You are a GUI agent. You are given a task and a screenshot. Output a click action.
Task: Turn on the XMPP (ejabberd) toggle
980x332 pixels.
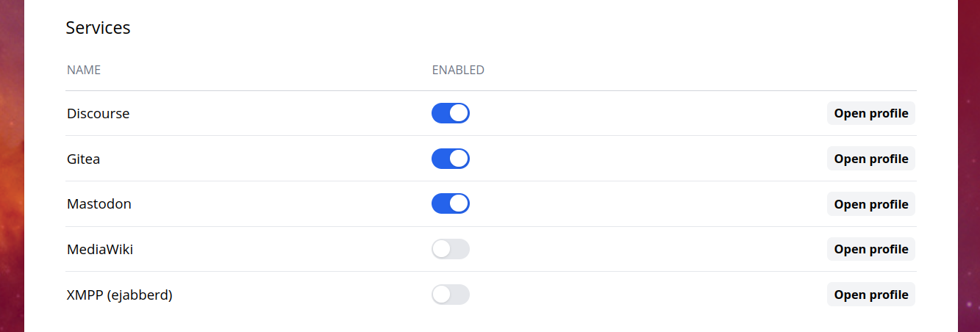pos(450,295)
